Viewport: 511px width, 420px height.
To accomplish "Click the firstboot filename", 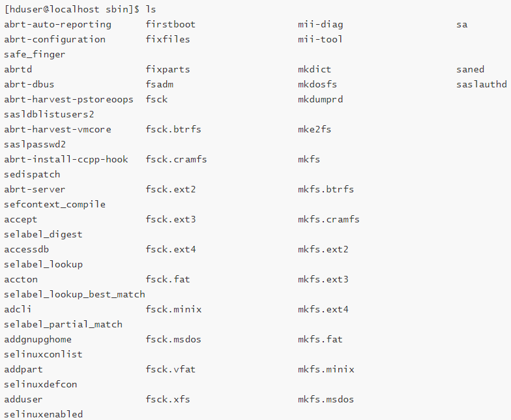I will pyautogui.click(x=171, y=25).
